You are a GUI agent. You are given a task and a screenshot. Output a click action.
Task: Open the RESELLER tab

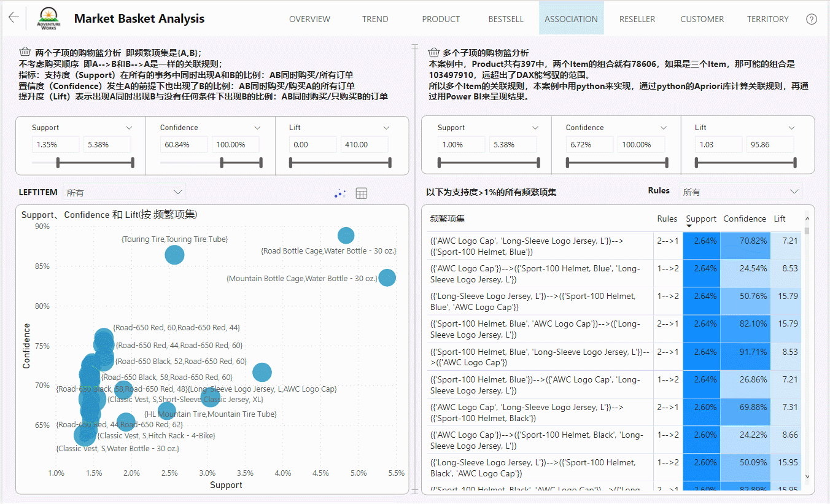(x=637, y=19)
